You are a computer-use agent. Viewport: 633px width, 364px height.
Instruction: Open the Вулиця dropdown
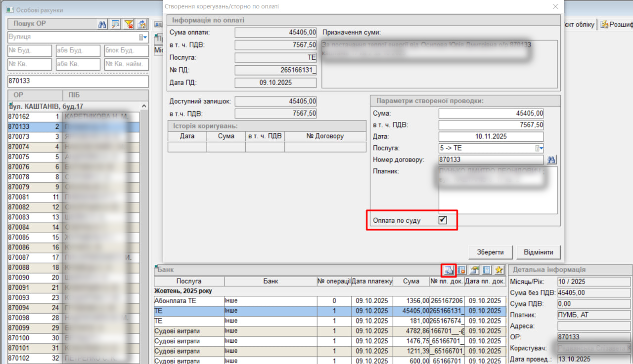pyautogui.click(x=142, y=38)
